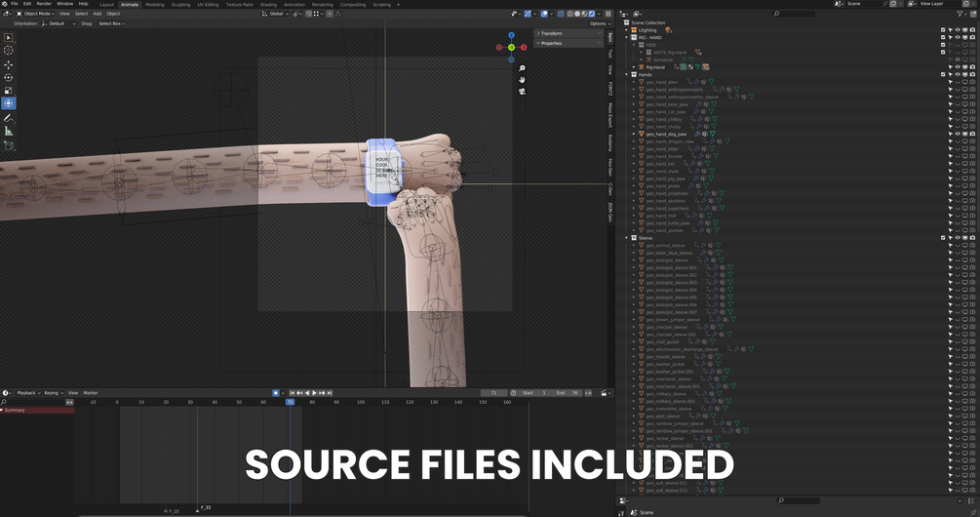980x517 pixels.
Task: Expand the Transform panel in sidebar
Action: [x=568, y=33]
